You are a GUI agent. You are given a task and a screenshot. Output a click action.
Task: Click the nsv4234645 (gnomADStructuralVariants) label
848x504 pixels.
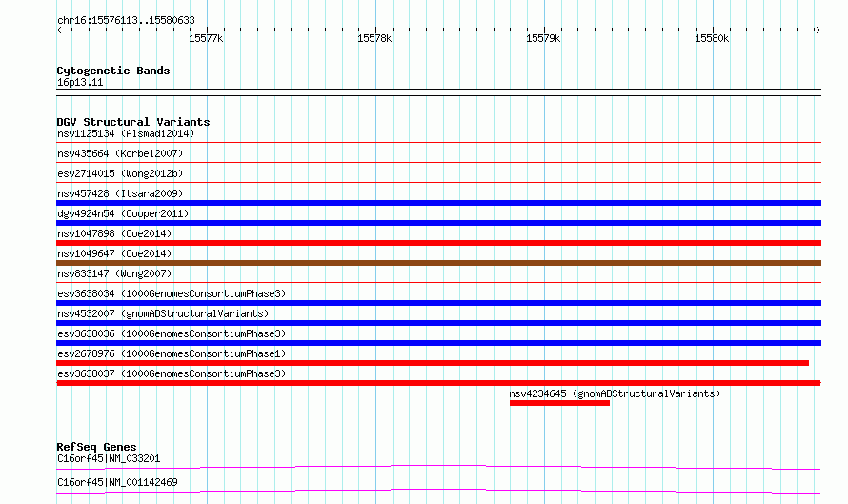(x=615, y=393)
